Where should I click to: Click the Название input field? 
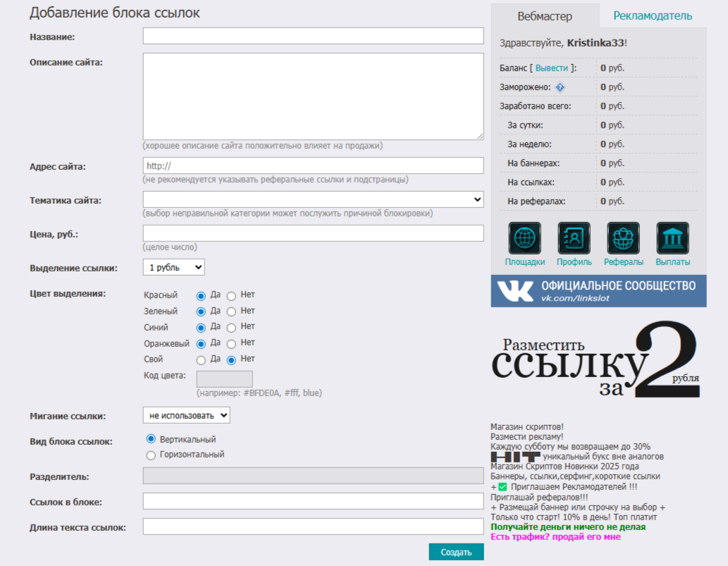313,36
